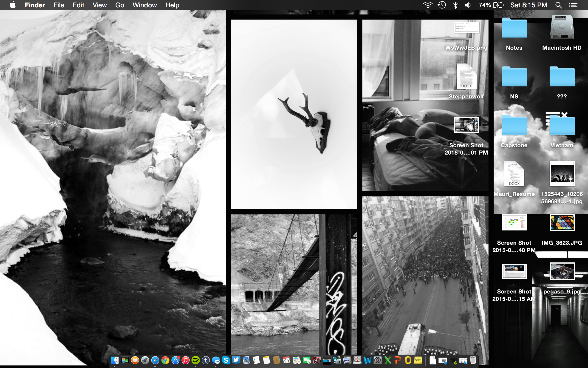Click the Bluetooth menu bar icon
The image size is (588, 368).
pos(455,5)
